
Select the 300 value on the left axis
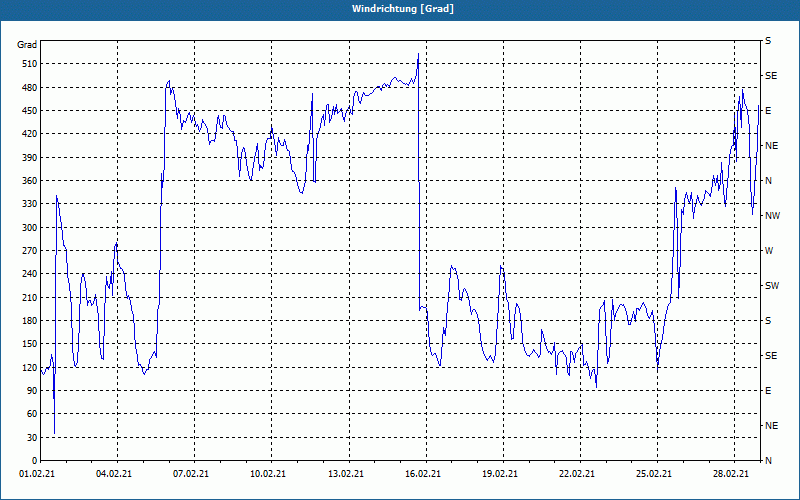pyautogui.click(x=29, y=227)
